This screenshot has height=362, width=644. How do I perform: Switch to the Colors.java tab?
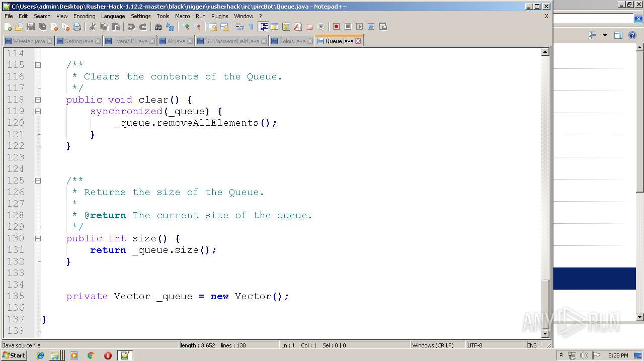tap(292, 41)
